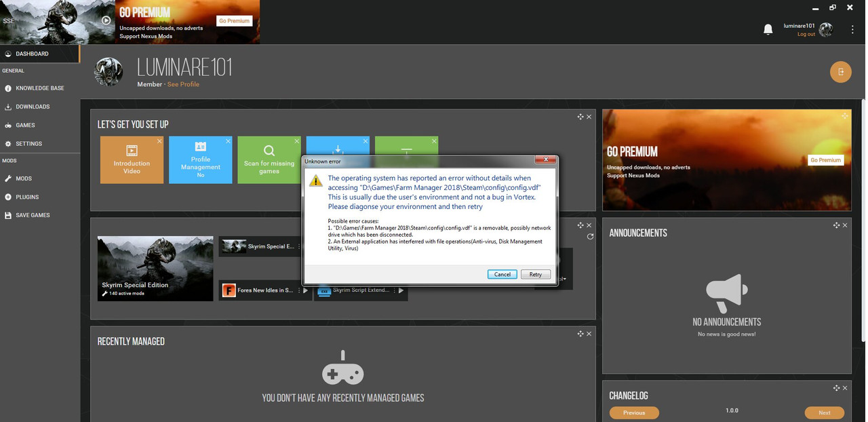
Task: Click the Scan for missing games tile
Action: point(269,159)
